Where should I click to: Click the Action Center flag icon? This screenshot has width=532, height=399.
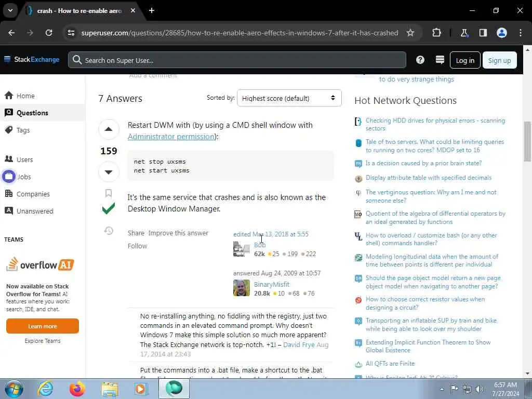[x=454, y=389]
